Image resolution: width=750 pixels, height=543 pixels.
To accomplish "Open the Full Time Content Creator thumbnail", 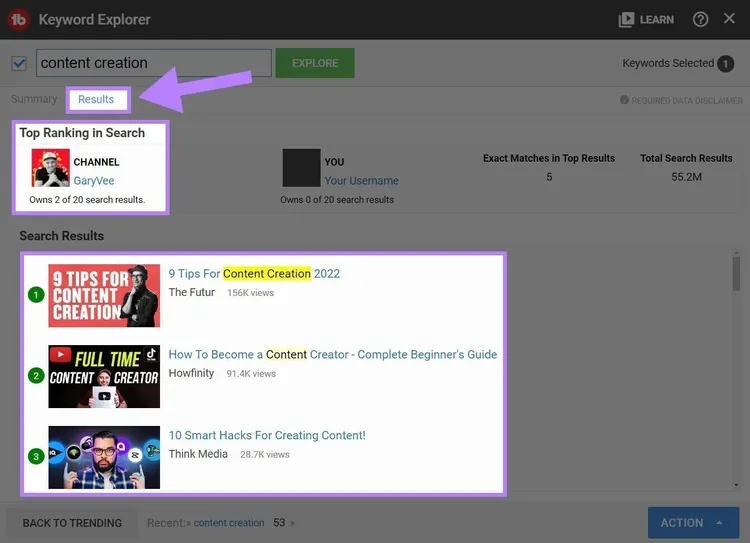I will tap(104, 377).
